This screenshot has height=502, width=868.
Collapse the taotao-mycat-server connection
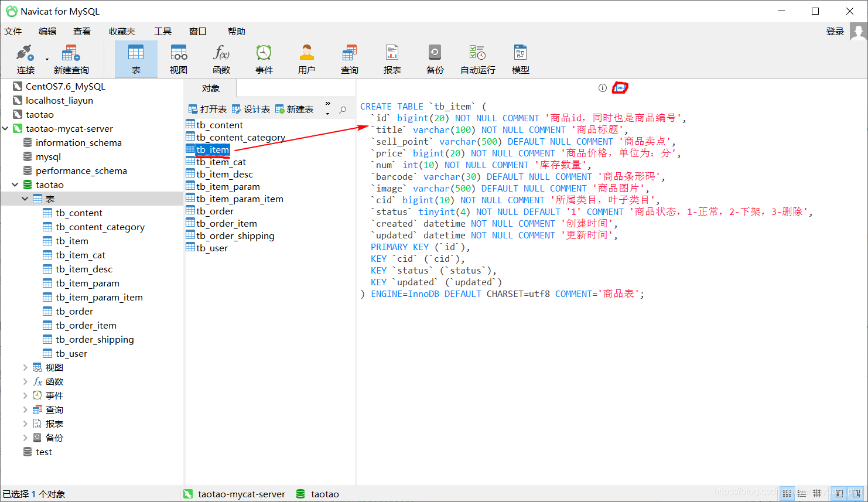pyautogui.click(x=5, y=128)
